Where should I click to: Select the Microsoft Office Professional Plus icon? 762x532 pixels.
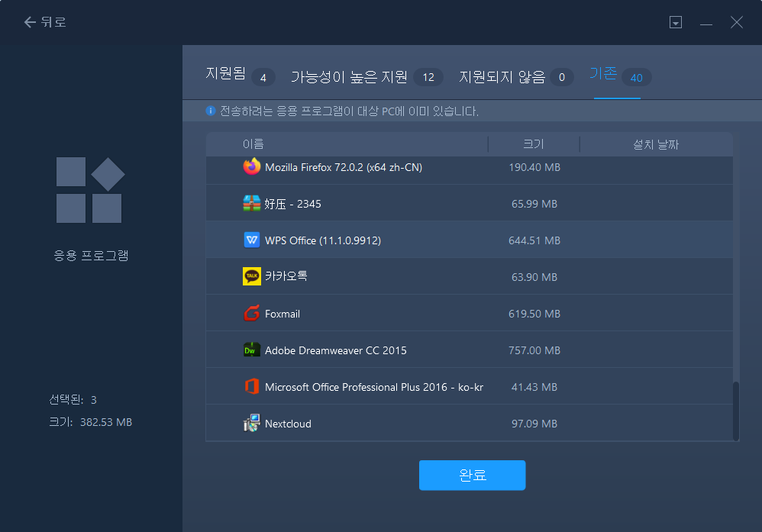252,387
